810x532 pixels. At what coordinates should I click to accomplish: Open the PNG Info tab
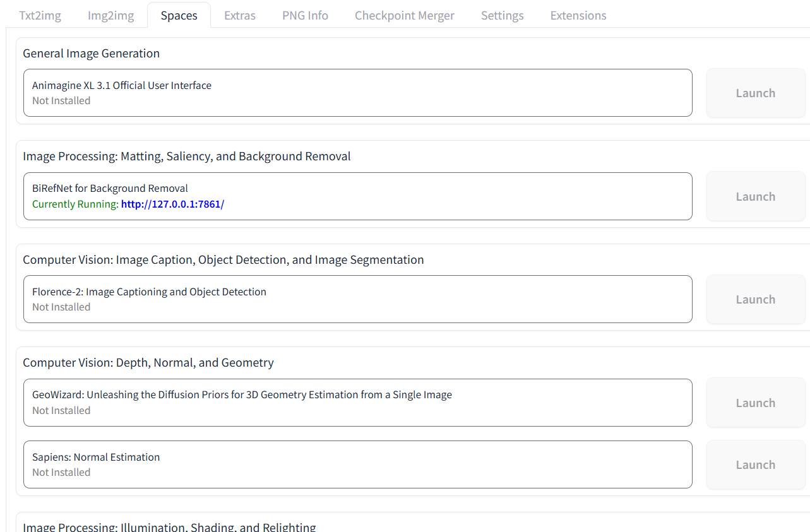(305, 16)
